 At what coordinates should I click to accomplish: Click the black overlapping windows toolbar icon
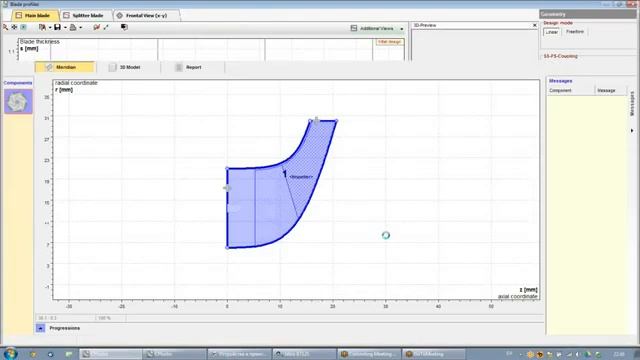click(124, 27)
